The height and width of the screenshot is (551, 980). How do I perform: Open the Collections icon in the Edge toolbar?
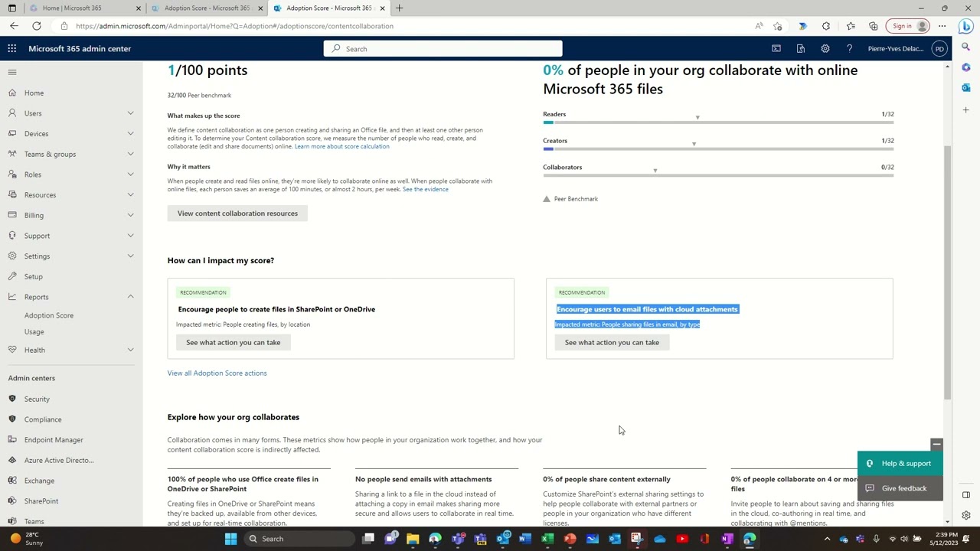coord(874,26)
